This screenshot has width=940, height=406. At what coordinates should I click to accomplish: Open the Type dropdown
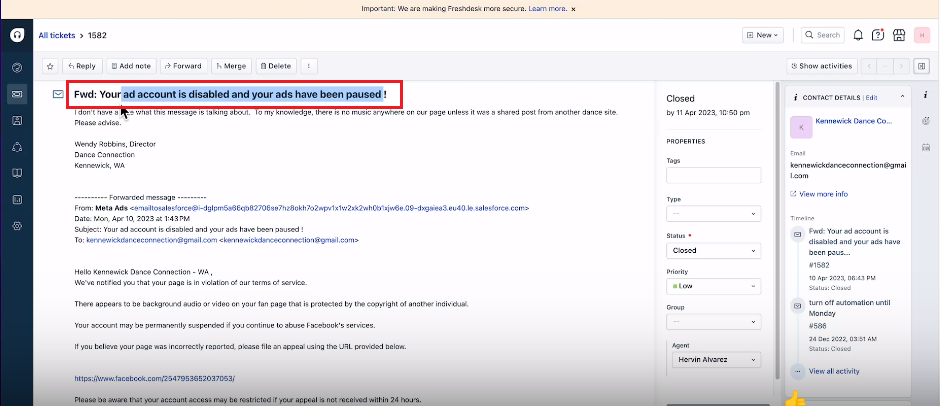[x=713, y=213]
